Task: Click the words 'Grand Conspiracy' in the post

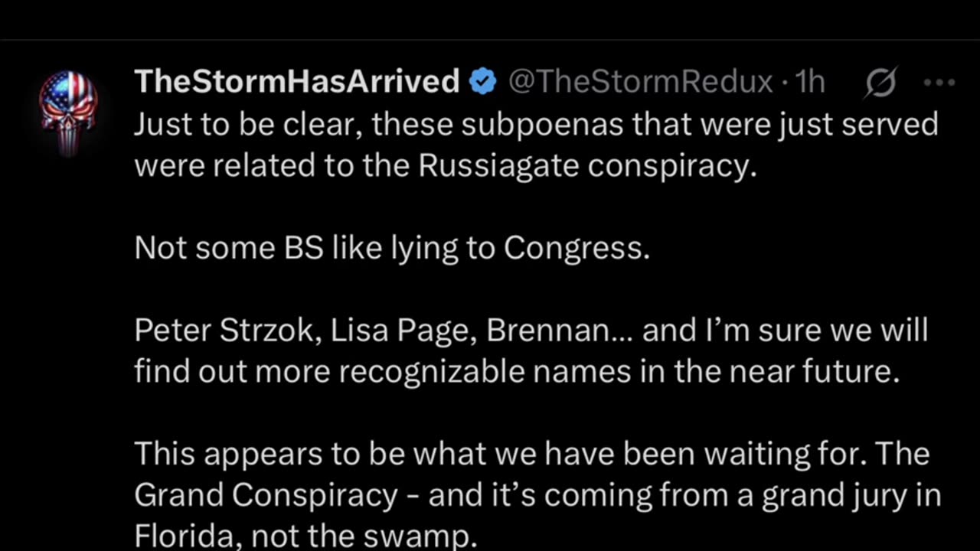Action: click(266, 495)
